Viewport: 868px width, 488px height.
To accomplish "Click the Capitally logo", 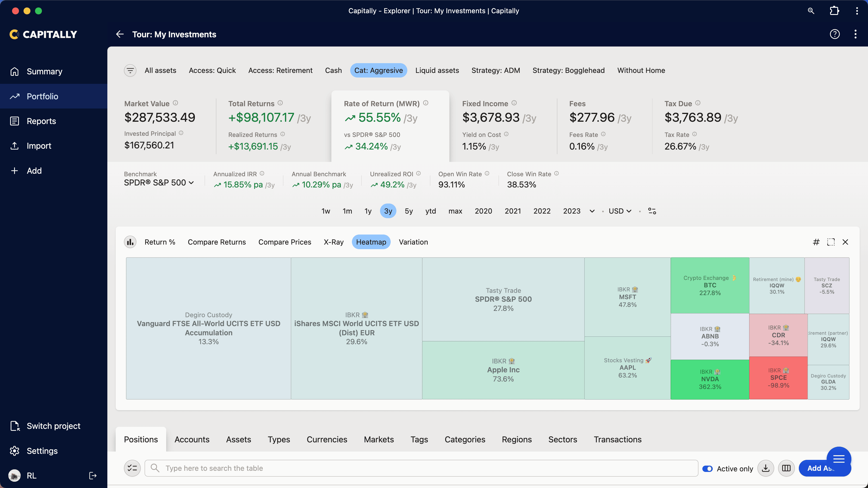I will 43,34.
